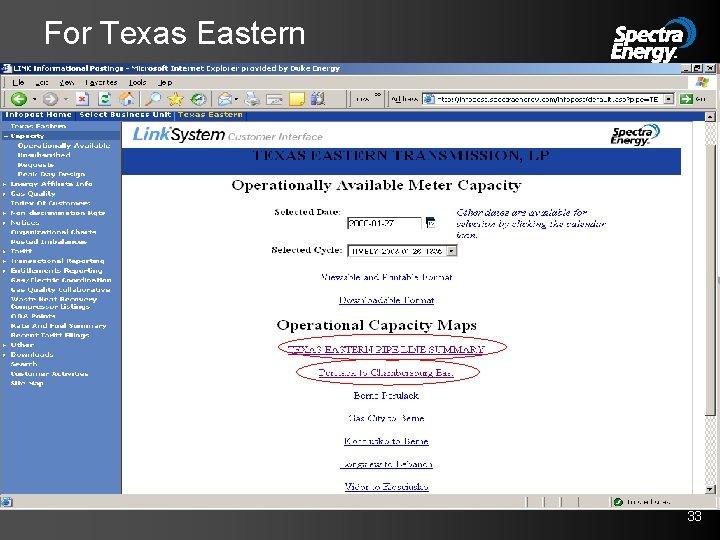Viewport: 720px width, 540px height.
Task: Open Index Of Customers sidebar item
Action: coord(51,203)
